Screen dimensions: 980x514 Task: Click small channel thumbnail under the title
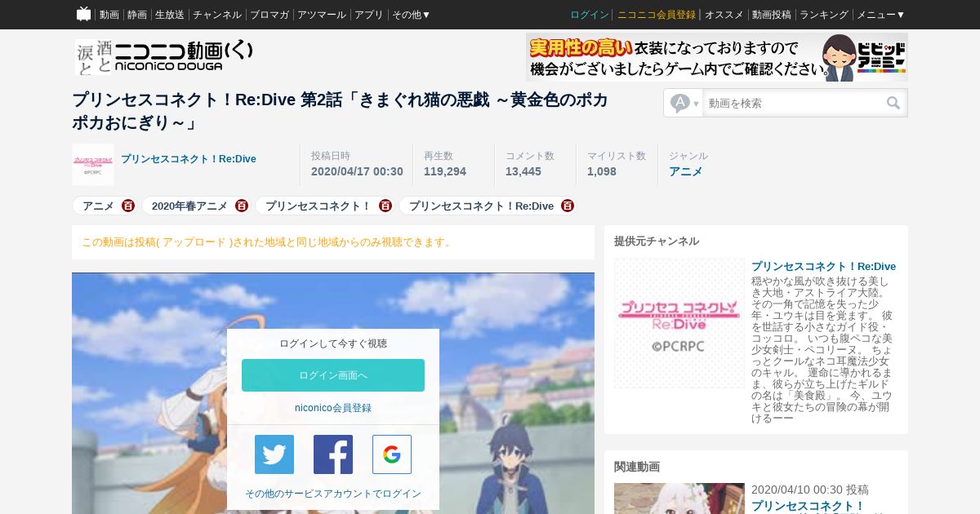93,165
